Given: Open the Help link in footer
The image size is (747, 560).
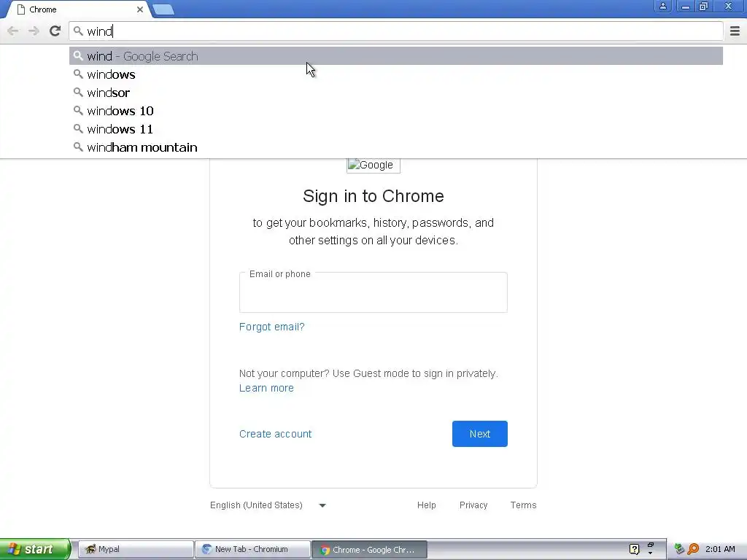Looking at the screenshot, I should coord(426,505).
